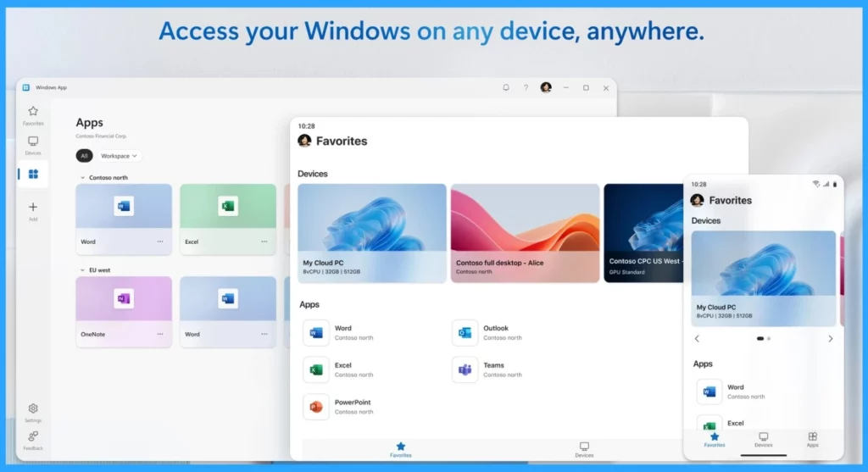Viewport: 868px width, 472px height.
Task: Select Apps grid icon in sidebar
Action: pyautogui.click(x=33, y=175)
